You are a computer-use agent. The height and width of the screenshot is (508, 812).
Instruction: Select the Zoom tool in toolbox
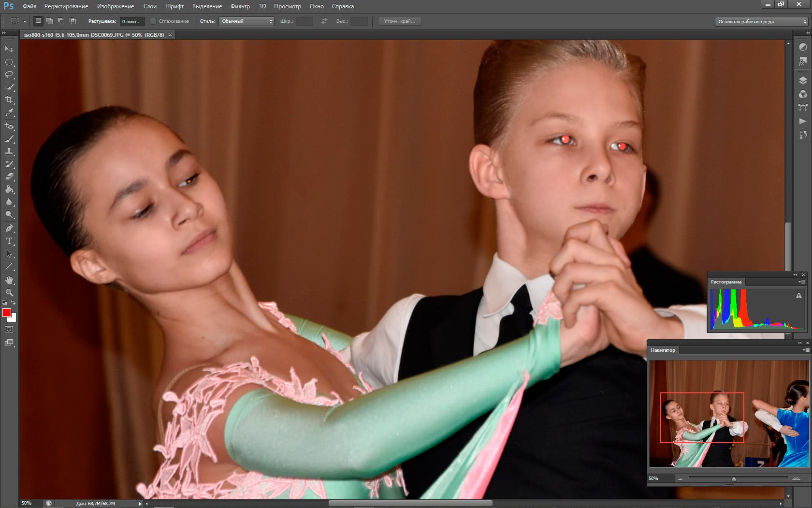(9, 293)
